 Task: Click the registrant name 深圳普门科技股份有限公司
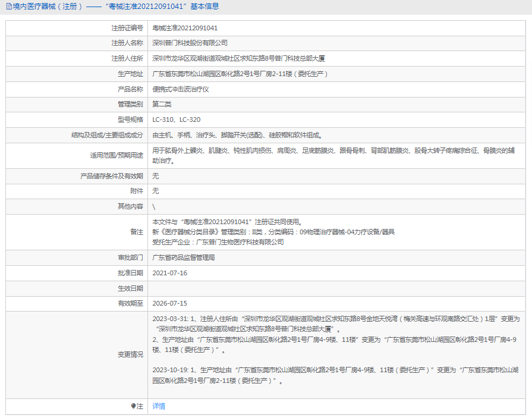point(190,43)
